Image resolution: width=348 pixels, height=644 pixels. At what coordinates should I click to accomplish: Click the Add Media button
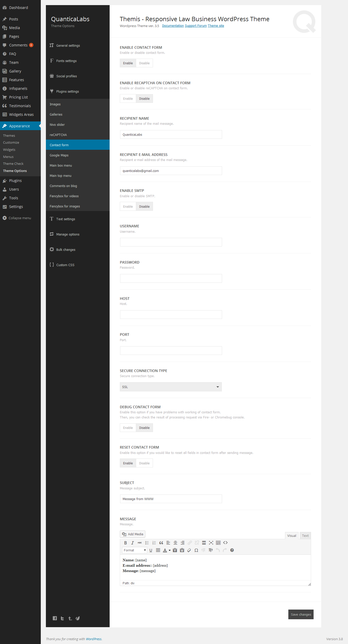133,534
